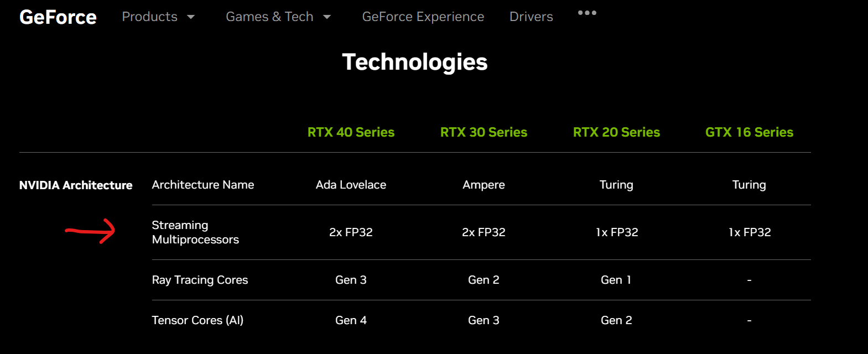Click the Tensor Cores (AI) row label
Screen dimensions: 868x354
tap(197, 320)
